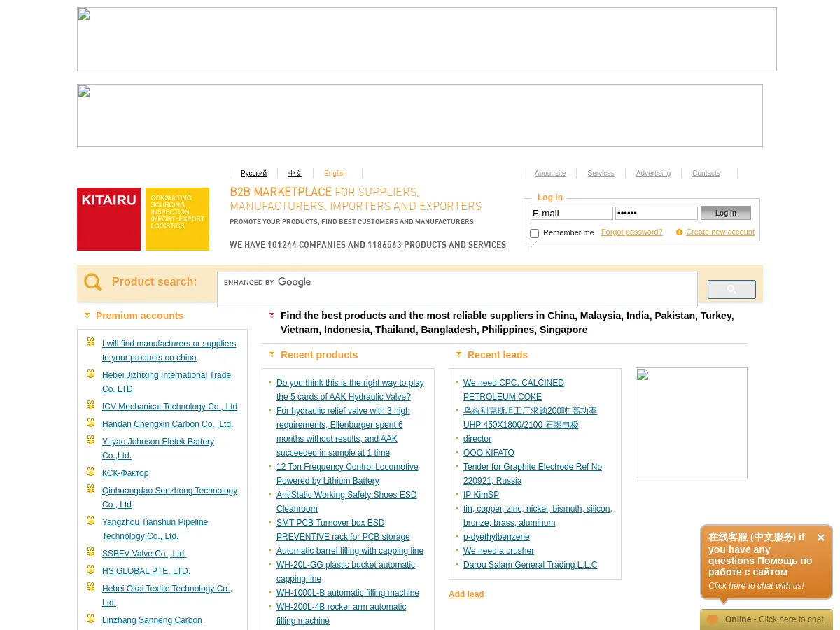Open SSBFV Valve Co., Ltd. link
Viewport: 840px width, 630px height.
click(x=144, y=554)
